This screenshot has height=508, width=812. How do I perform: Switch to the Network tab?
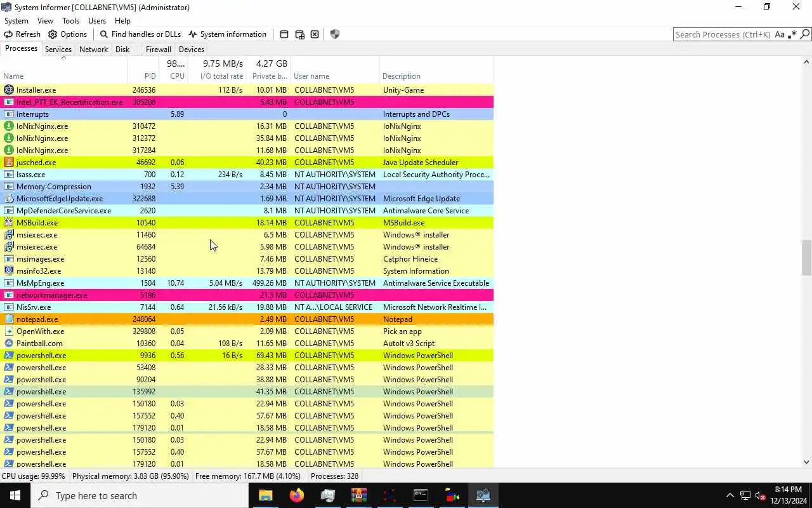(93, 50)
